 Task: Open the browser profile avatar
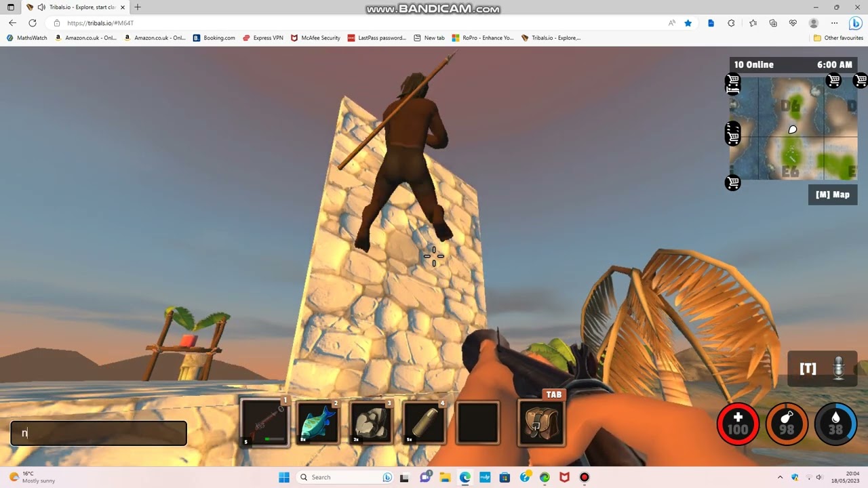pyautogui.click(x=814, y=23)
